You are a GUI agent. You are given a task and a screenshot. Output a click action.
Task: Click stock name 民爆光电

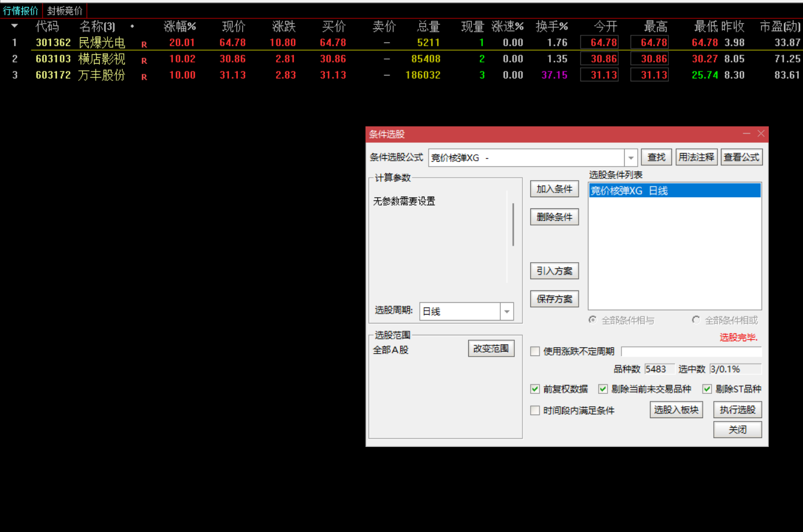pyautogui.click(x=102, y=43)
